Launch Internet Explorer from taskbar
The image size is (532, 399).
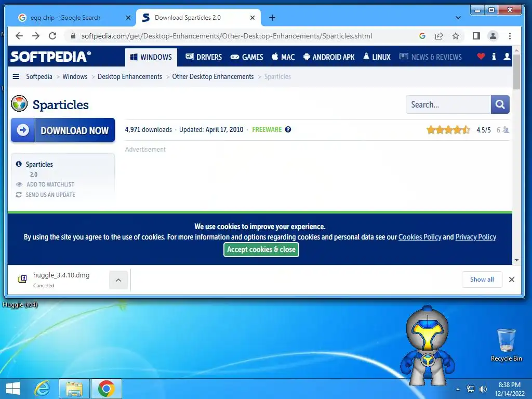(x=43, y=389)
